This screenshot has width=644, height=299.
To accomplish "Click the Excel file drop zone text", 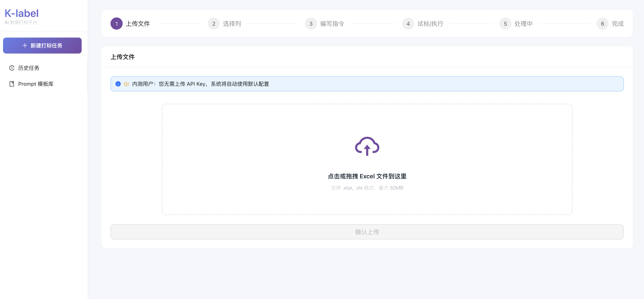I will 367,176.
